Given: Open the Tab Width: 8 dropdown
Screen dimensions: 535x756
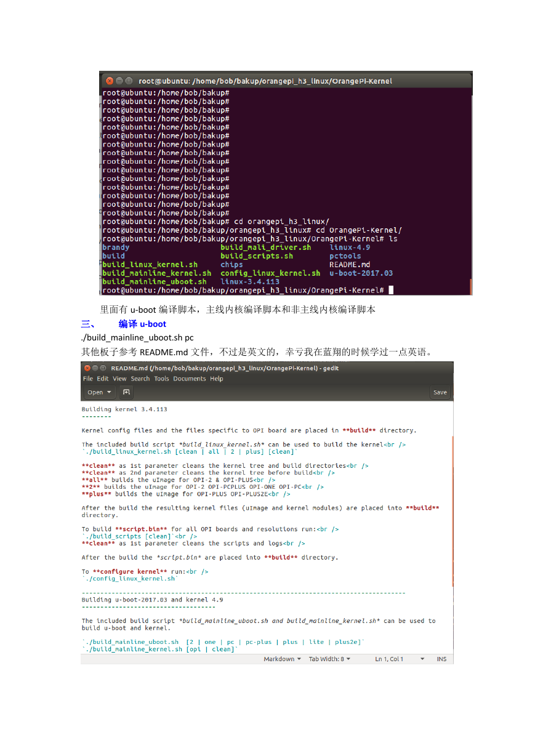Looking at the screenshot, I should pyautogui.click(x=329, y=659).
